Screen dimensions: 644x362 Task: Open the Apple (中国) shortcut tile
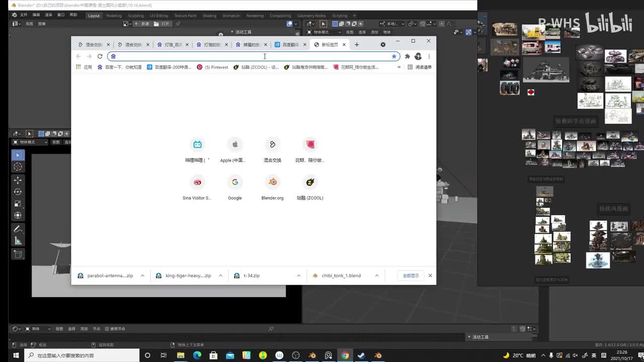click(x=235, y=150)
